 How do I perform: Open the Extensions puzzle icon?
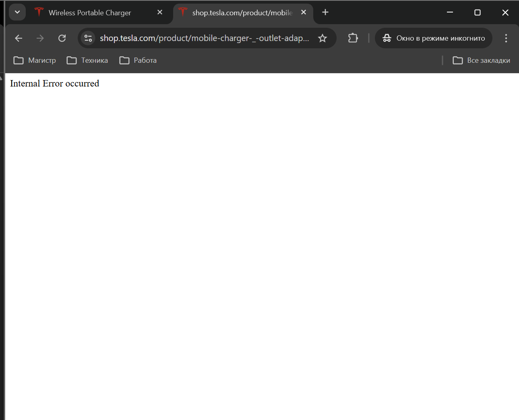pos(353,38)
